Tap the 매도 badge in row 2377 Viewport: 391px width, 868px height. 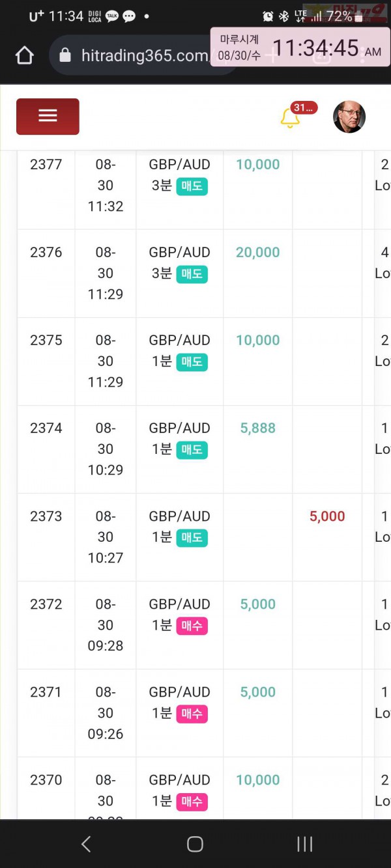192,186
